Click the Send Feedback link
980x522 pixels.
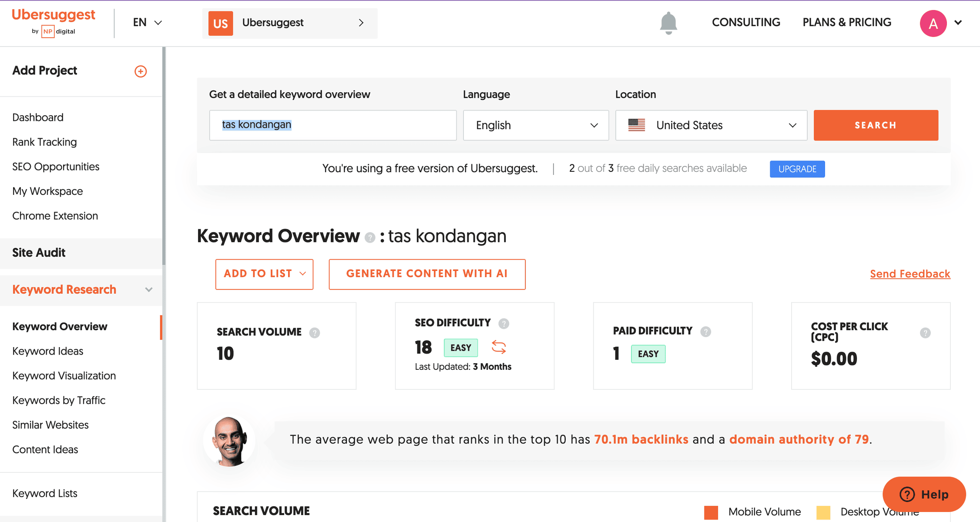[910, 274]
